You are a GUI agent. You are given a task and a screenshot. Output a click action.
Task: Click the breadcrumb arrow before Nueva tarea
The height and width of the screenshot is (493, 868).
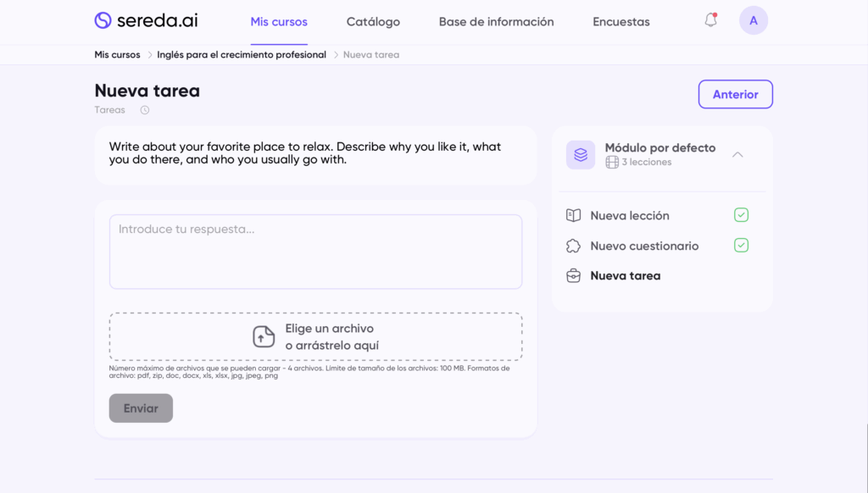click(x=336, y=55)
